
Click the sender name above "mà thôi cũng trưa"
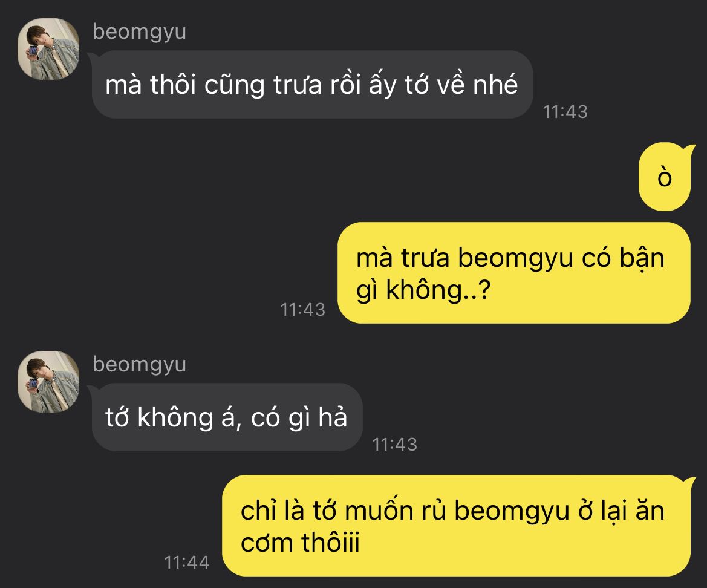coord(139,33)
